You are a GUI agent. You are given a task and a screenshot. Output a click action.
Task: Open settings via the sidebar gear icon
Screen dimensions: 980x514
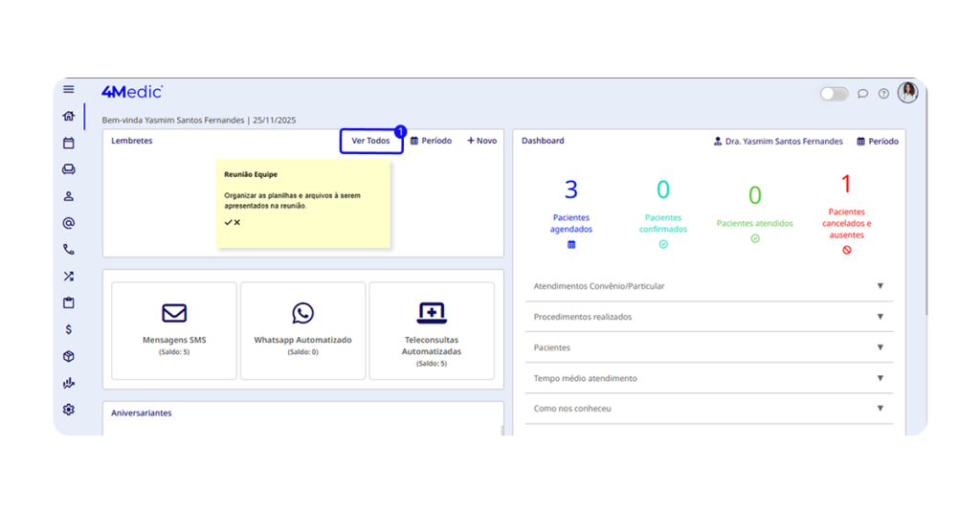click(69, 410)
